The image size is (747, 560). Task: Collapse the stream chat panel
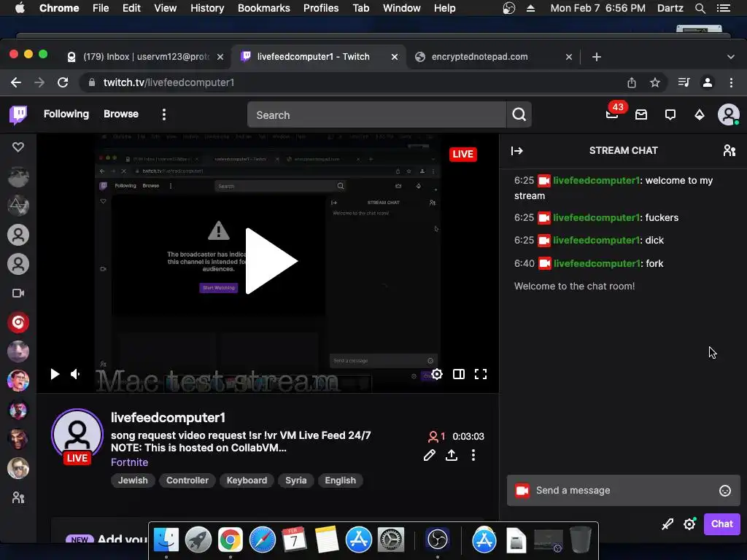[517, 151]
